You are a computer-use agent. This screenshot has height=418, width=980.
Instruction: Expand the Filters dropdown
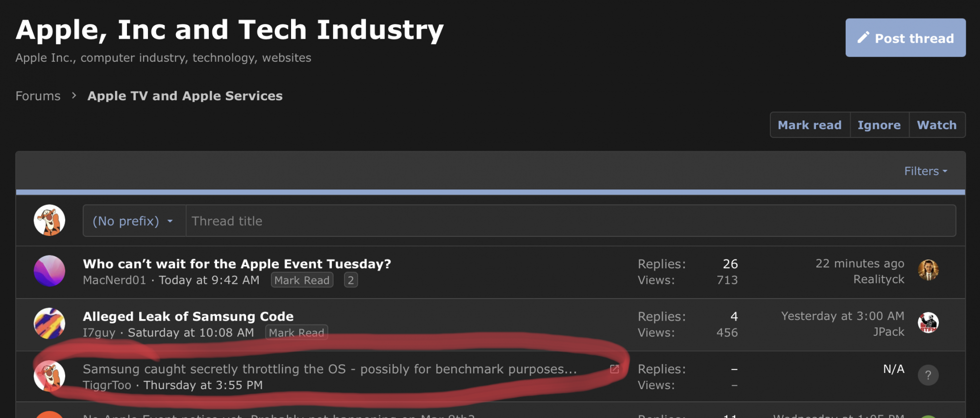[925, 171]
